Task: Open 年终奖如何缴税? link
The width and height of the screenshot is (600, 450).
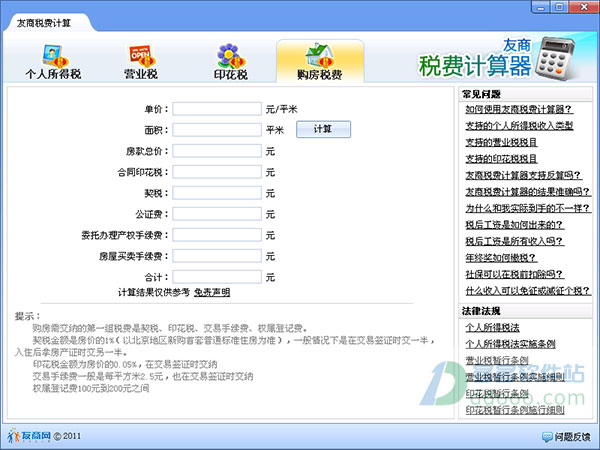Action: (501, 258)
